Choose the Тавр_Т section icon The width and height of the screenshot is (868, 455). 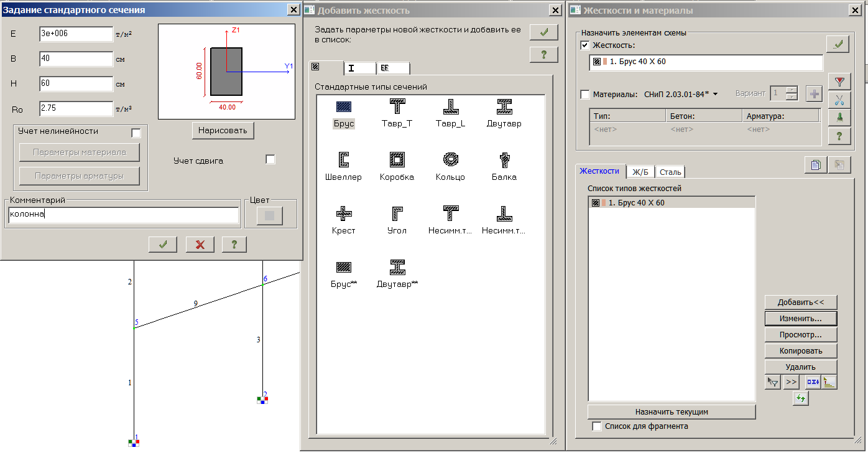(x=397, y=107)
